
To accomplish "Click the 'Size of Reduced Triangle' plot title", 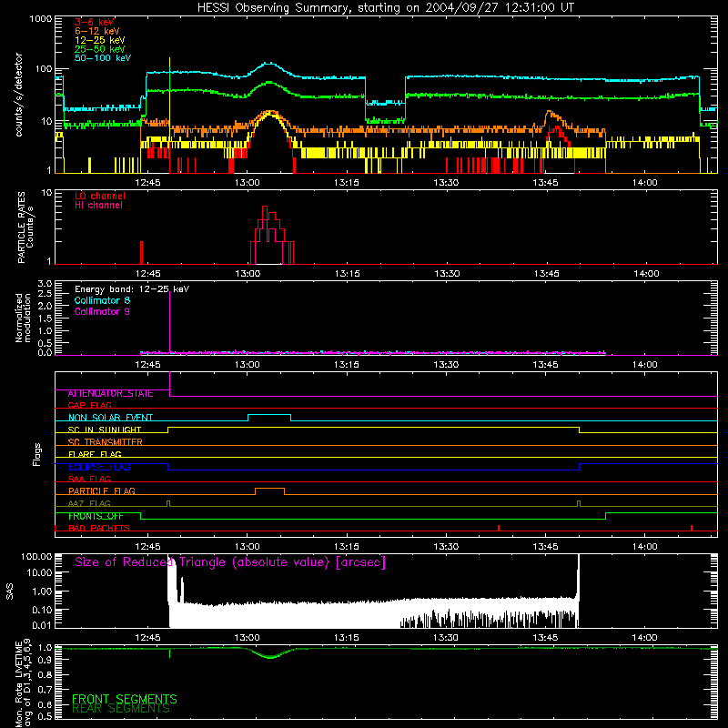I will pos(230,562).
